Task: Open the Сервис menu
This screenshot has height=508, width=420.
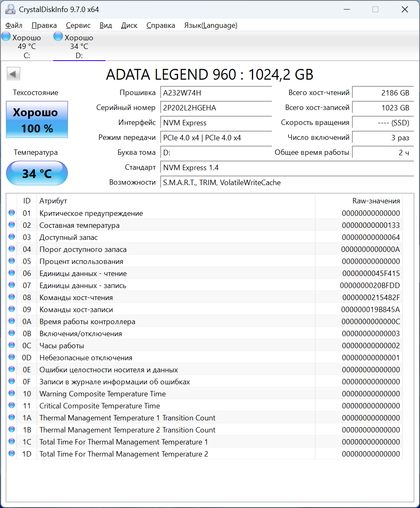Action: click(78, 25)
